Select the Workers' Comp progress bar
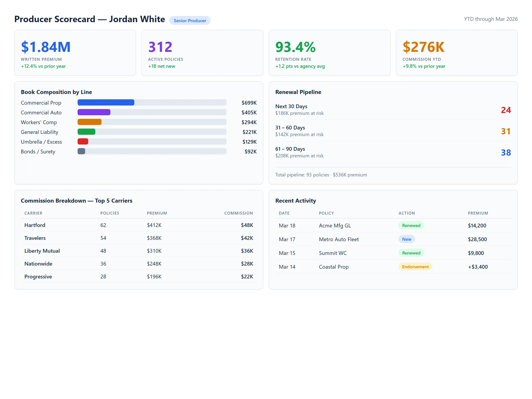 click(x=90, y=122)
